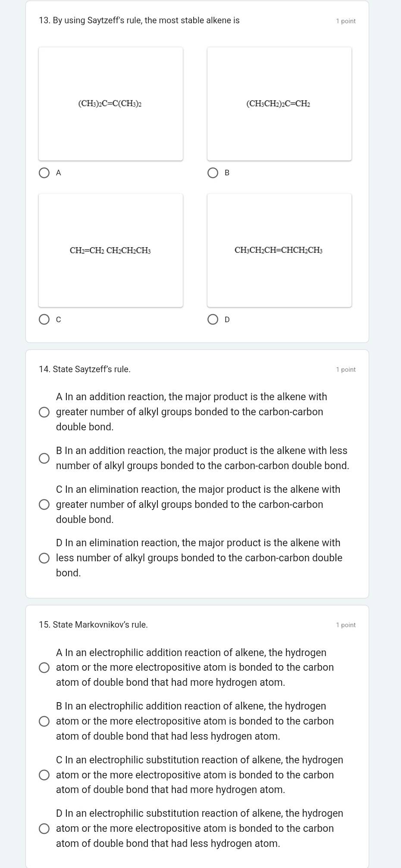
Task: Select Saytzeff answer A about addition greater alkyl
Action: pyautogui.click(x=44, y=412)
